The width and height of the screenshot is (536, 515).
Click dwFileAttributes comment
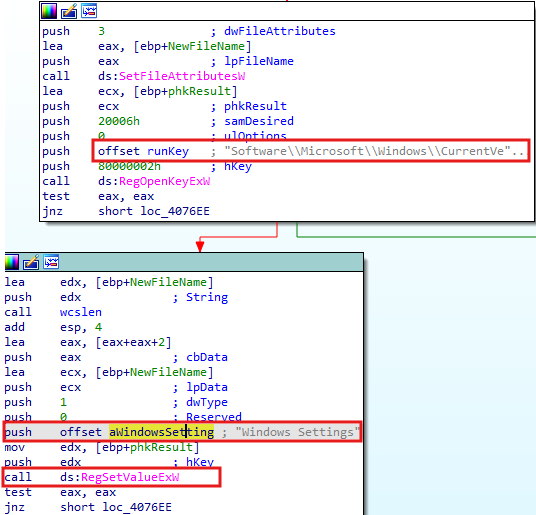(x=280, y=31)
